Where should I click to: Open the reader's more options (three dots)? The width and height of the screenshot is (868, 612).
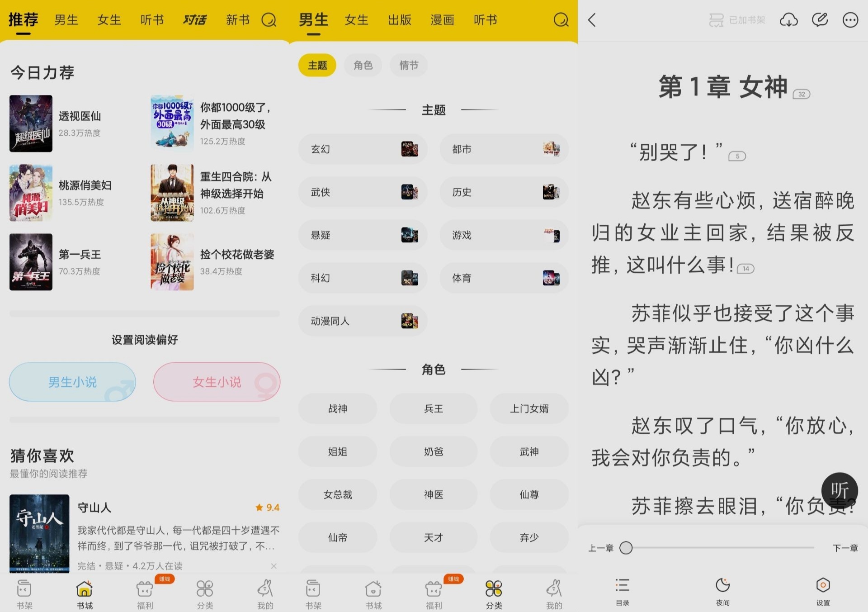tap(850, 20)
